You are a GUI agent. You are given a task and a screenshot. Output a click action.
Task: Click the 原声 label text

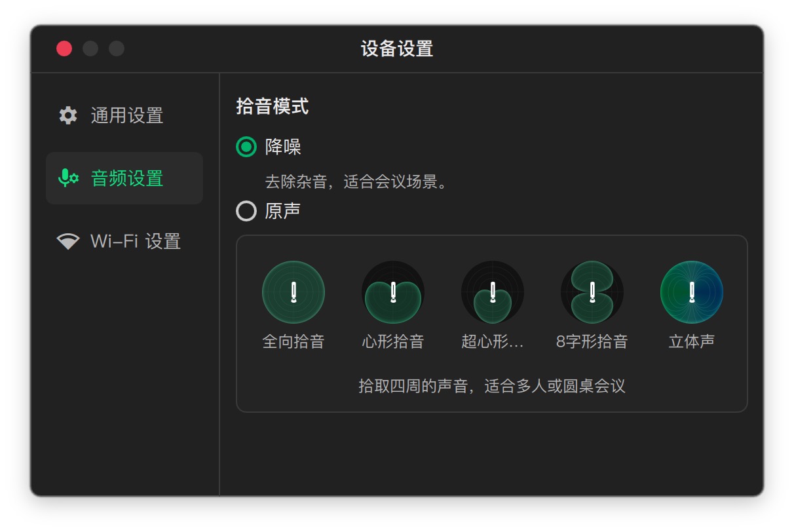point(283,211)
